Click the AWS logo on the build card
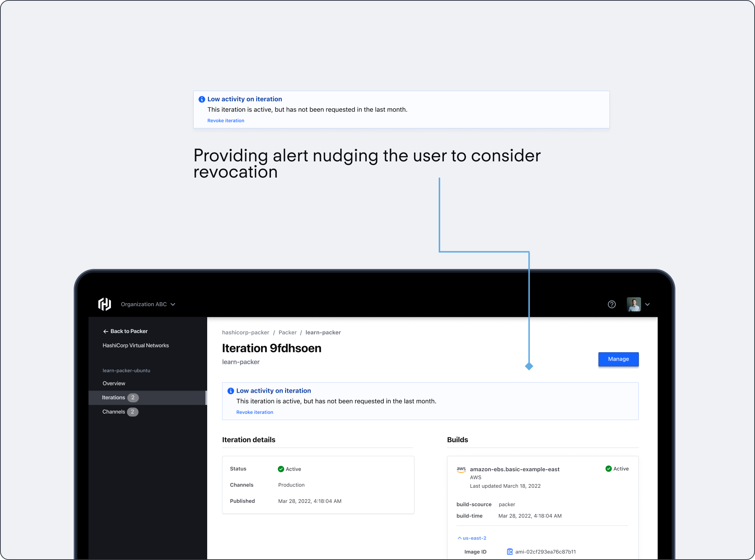This screenshot has height=560, width=755. click(x=461, y=469)
